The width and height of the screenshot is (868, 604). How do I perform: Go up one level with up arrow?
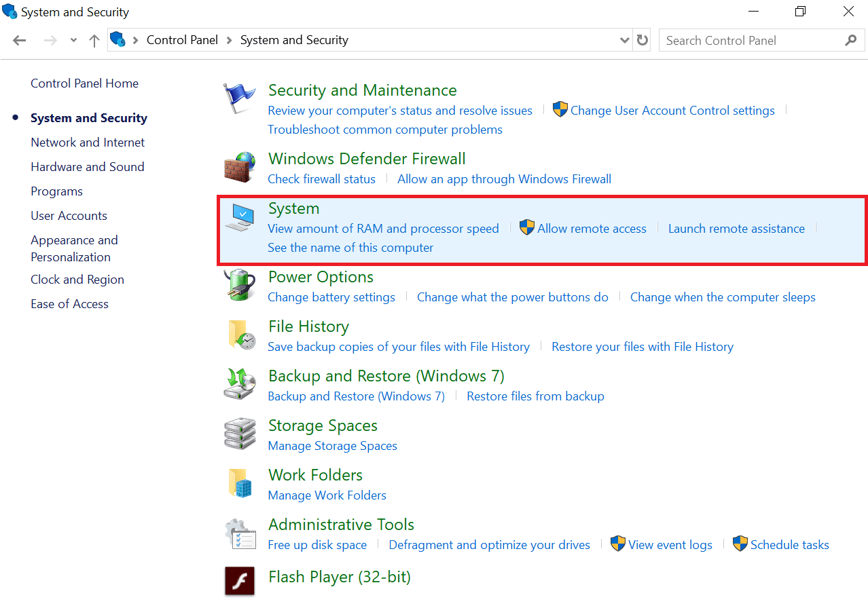click(x=94, y=41)
